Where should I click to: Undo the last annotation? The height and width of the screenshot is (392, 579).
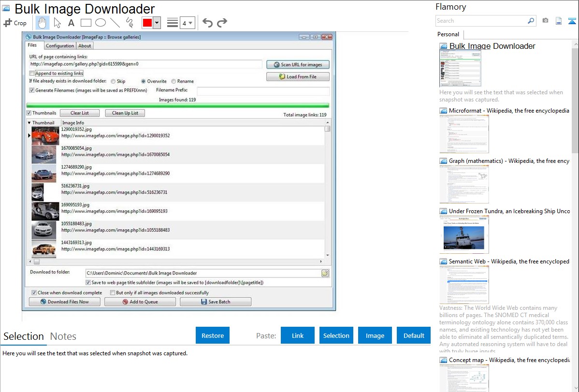207,23
